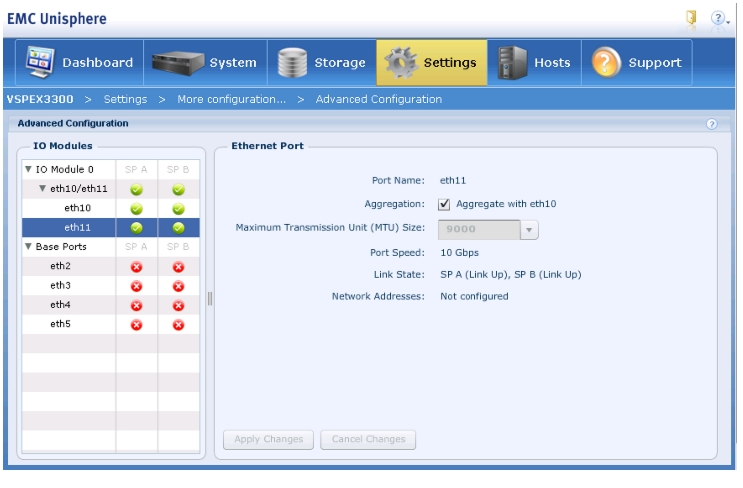This screenshot has width=743, height=488.
Task: Select the eth10 port row
Action: click(110, 208)
